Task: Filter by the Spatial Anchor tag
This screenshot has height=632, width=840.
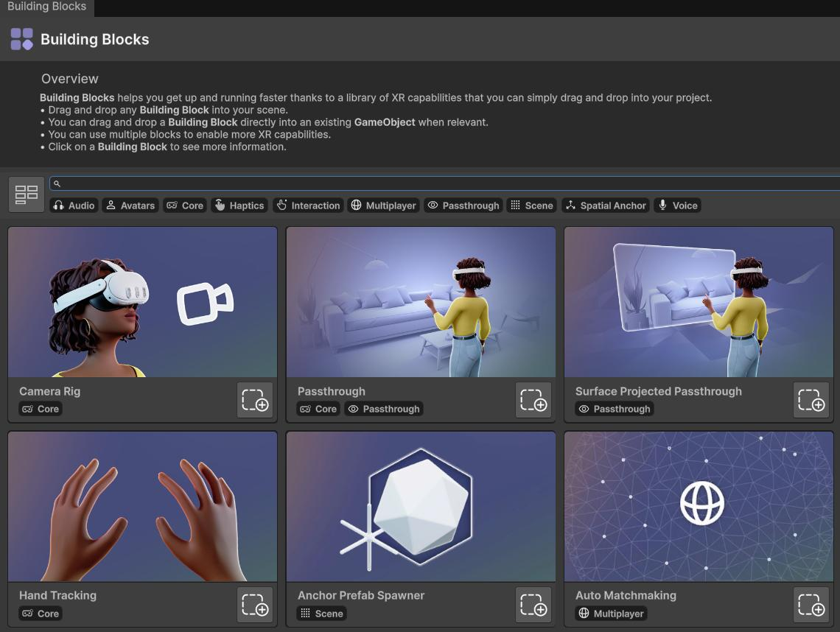Action: coord(606,206)
